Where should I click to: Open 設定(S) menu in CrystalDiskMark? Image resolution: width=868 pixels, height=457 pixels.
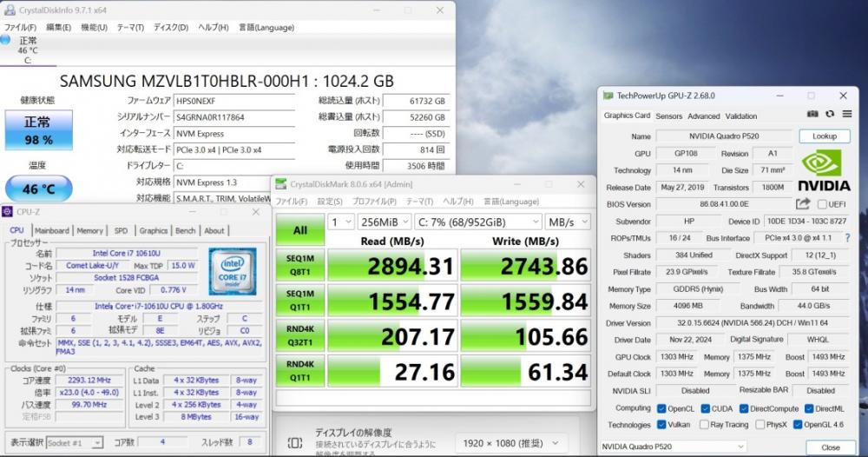(330, 202)
